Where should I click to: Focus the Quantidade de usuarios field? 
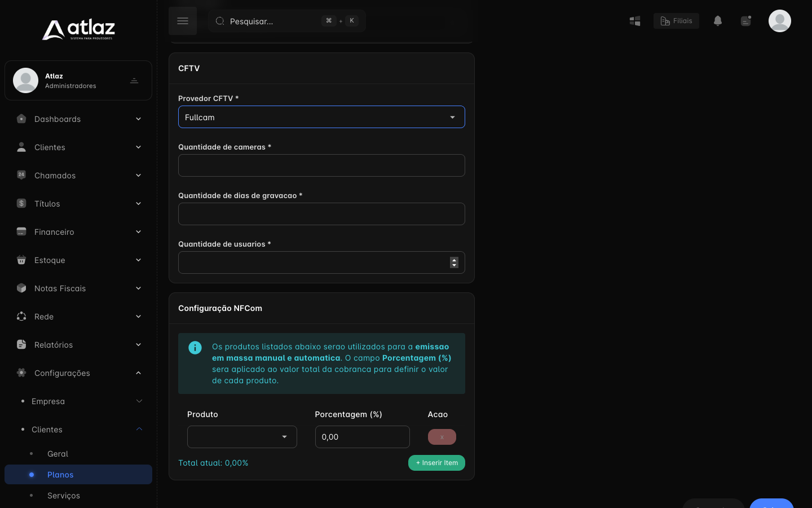[x=321, y=262]
